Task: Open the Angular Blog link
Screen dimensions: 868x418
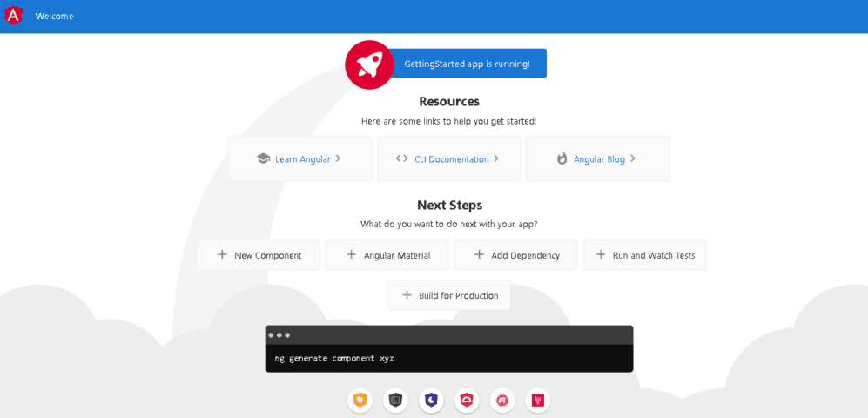Action: (600, 159)
